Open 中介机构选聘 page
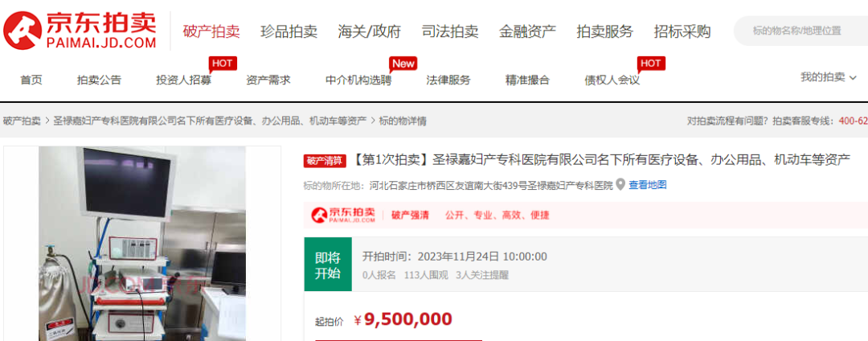 click(358, 80)
